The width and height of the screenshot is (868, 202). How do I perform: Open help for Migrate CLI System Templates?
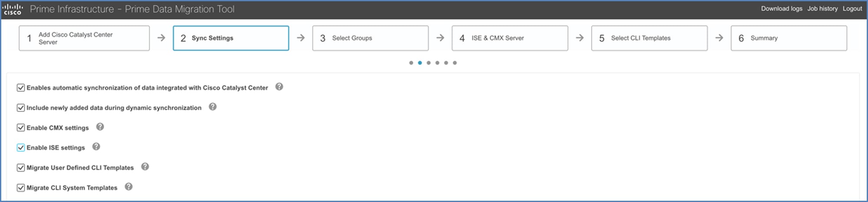point(128,186)
